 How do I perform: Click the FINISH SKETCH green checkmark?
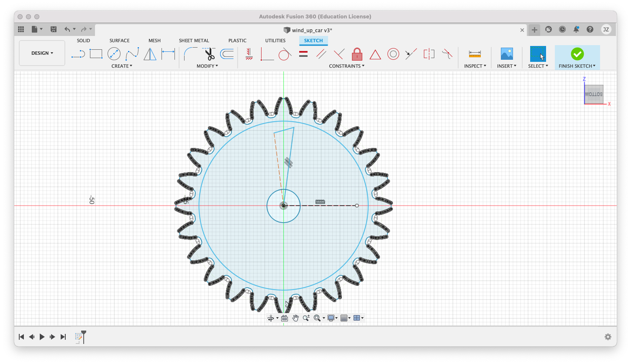pyautogui.click(x=577, y=54)
